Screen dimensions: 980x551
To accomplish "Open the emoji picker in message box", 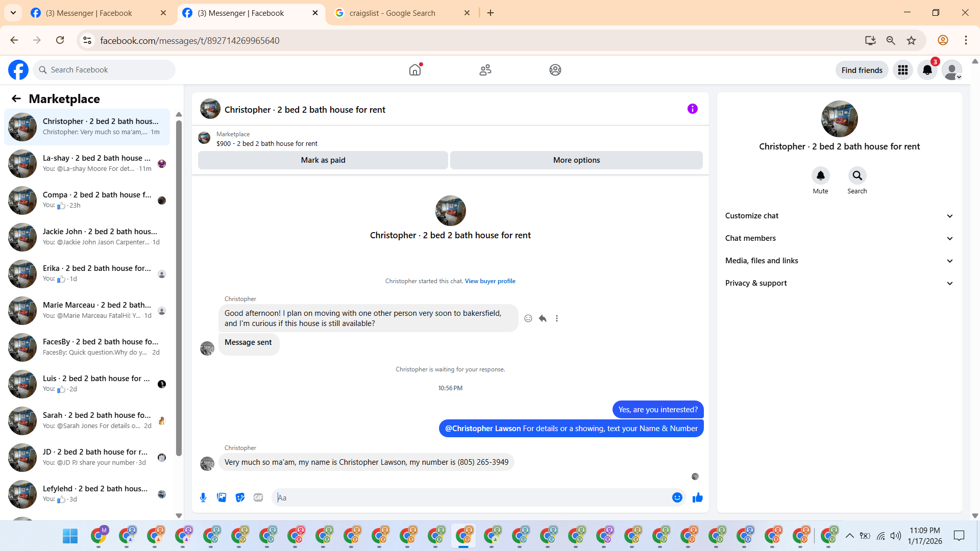I will pyautogui.click(x=677, y=497).
